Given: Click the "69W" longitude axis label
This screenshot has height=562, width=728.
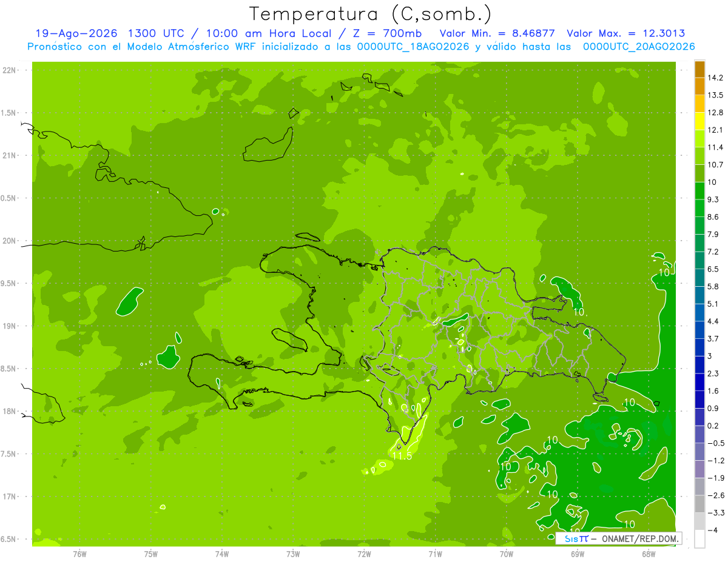Looking at the screenshot, I should click(x=577, y=554).
